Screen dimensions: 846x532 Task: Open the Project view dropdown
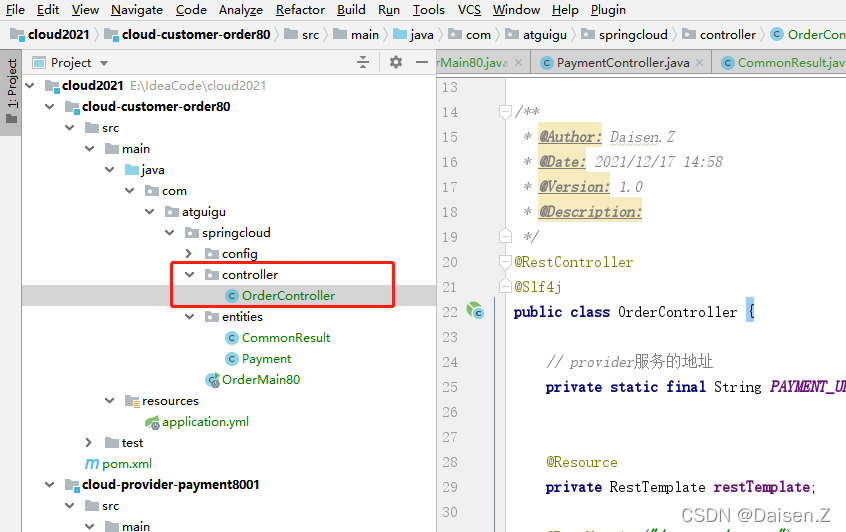tap(104, 63)
